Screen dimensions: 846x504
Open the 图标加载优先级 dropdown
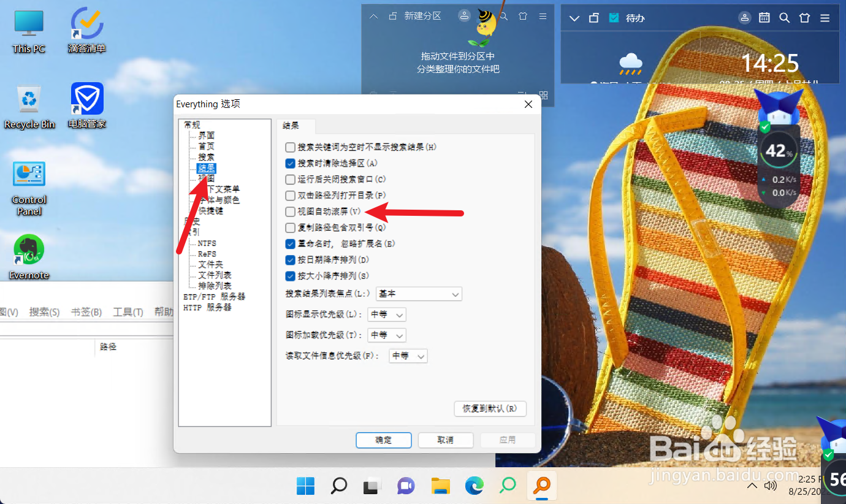point(387,335)
